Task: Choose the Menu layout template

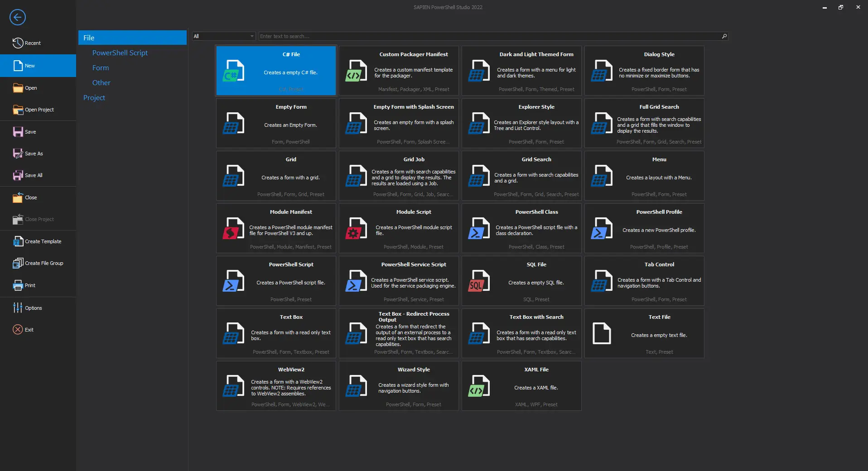Action: 644,176
